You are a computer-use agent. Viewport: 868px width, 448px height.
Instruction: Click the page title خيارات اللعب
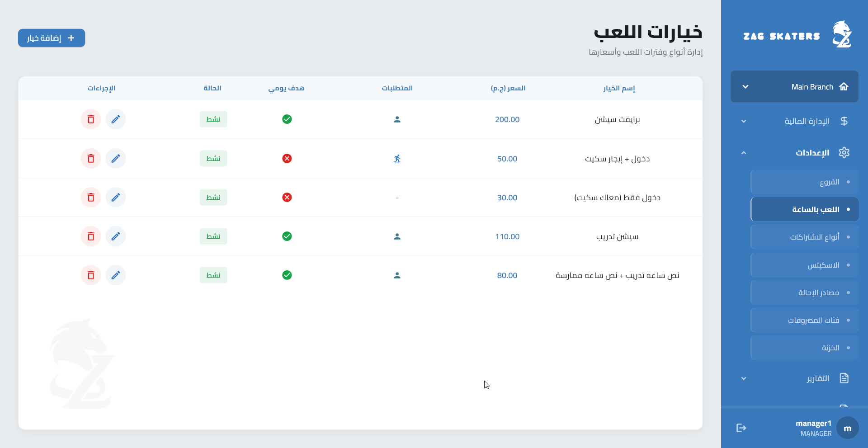pyautogui.click(x=648, y=32)
